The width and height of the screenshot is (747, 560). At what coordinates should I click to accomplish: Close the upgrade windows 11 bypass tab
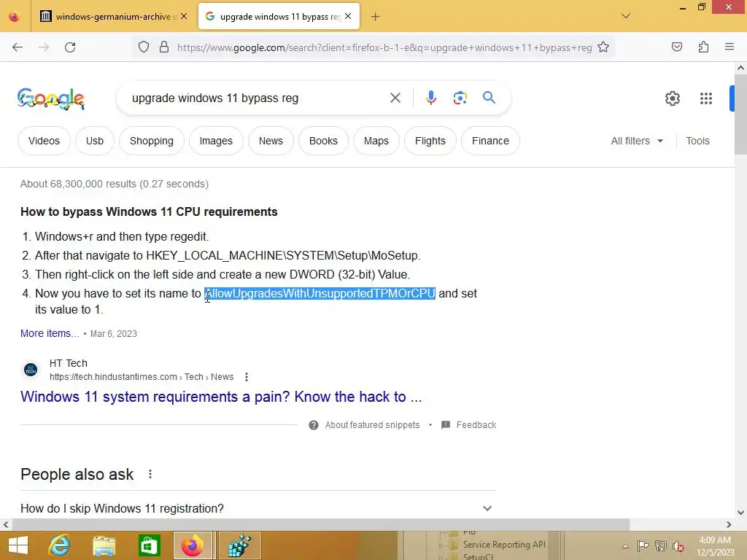point(348,16)
